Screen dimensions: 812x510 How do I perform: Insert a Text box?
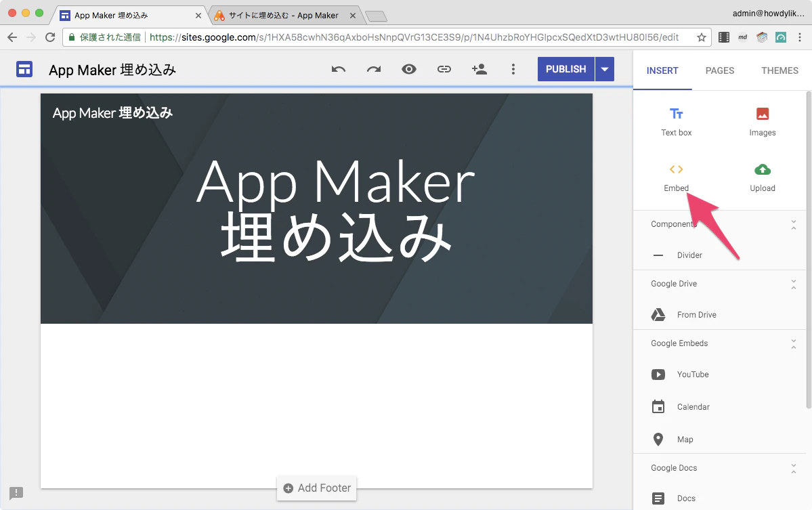tap(677, 122)
